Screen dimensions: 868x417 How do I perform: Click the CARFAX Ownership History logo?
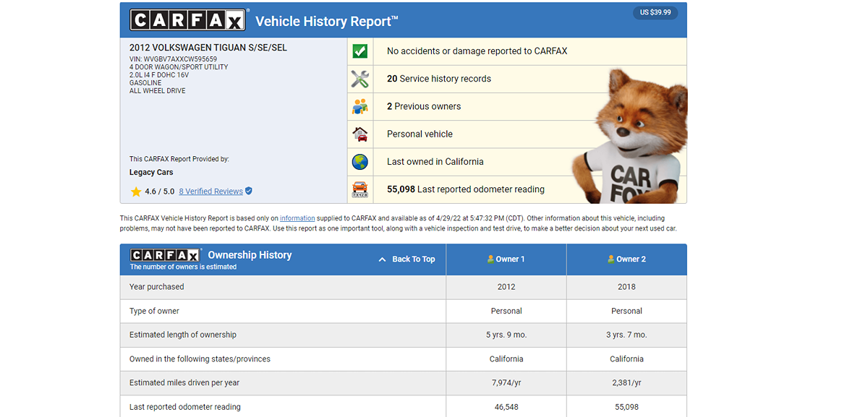point(165,255)
